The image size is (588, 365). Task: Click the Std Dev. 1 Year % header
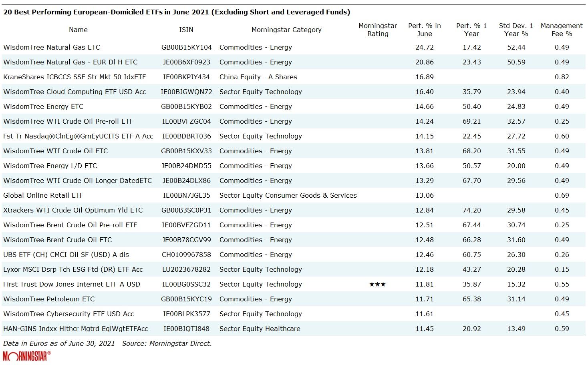[516, 30]
